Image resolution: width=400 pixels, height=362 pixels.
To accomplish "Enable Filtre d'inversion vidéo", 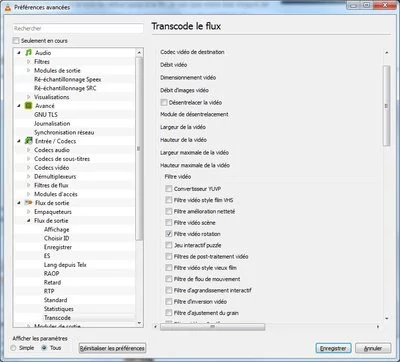I will 169,302.
